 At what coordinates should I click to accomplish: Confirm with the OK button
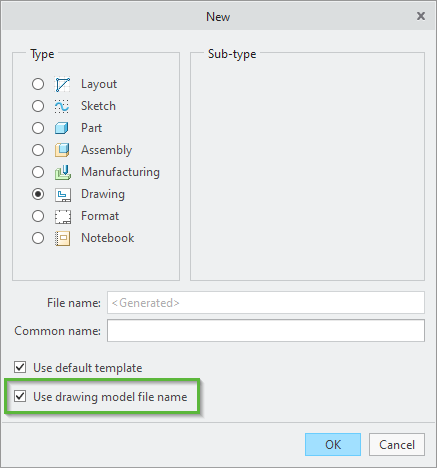333,444
